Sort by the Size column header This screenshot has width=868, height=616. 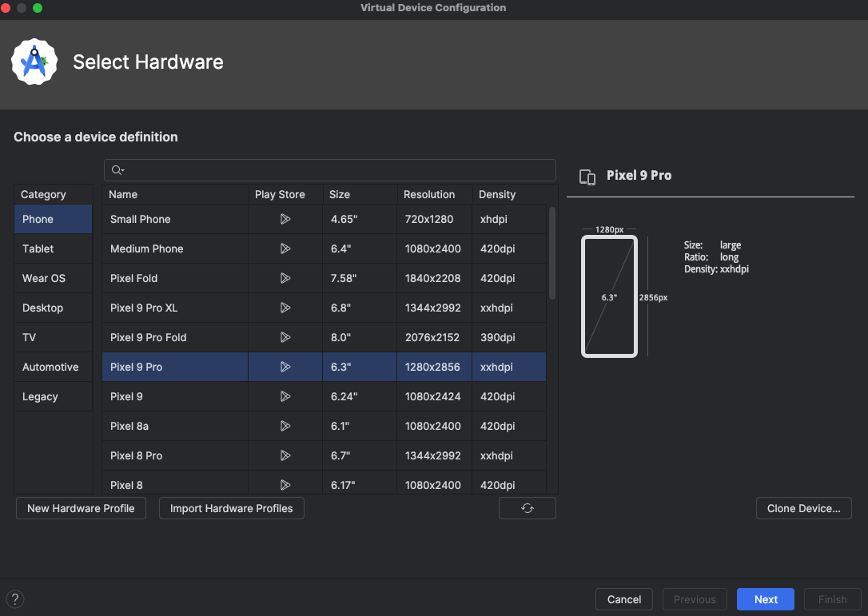pos(359,194)
